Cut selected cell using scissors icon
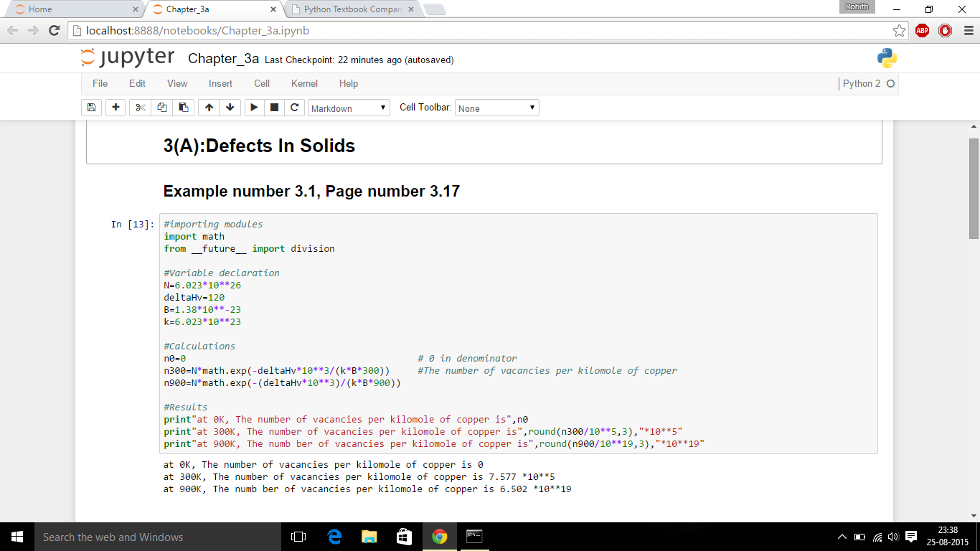Screen dimensions: 980x551 pos(140,108)
